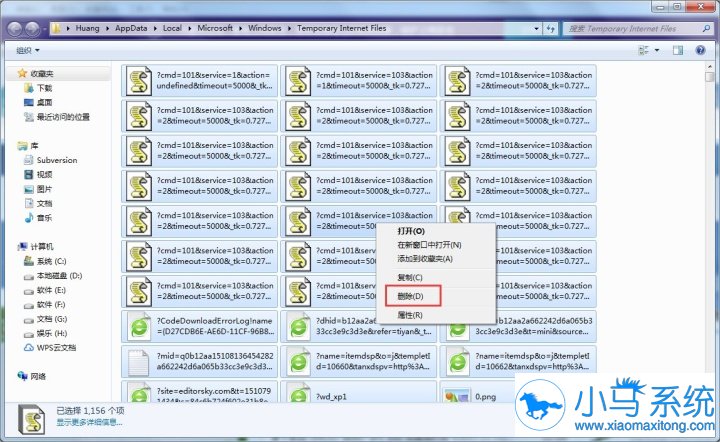Click the Microsoft breadcrumb in address bar

215,28
